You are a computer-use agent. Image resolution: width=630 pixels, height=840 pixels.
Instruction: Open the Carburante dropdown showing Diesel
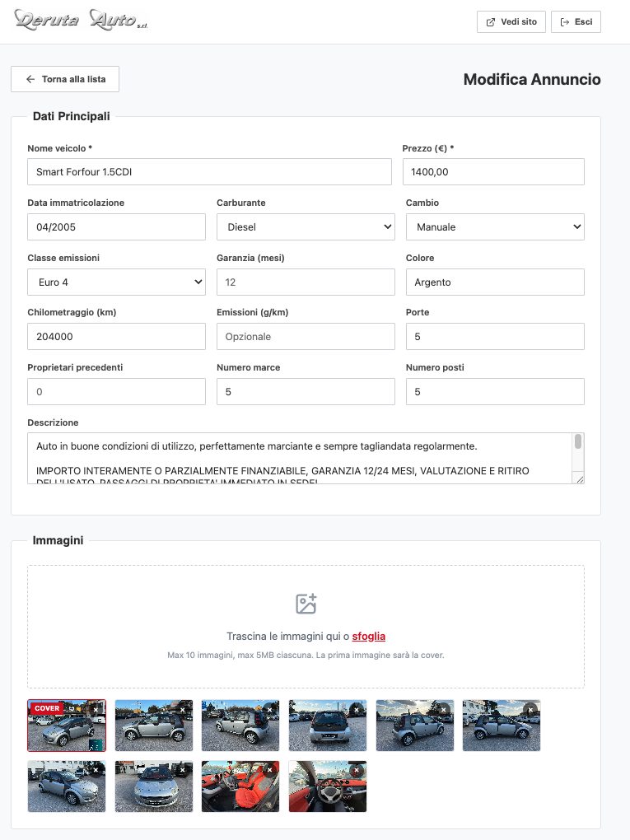306,226
